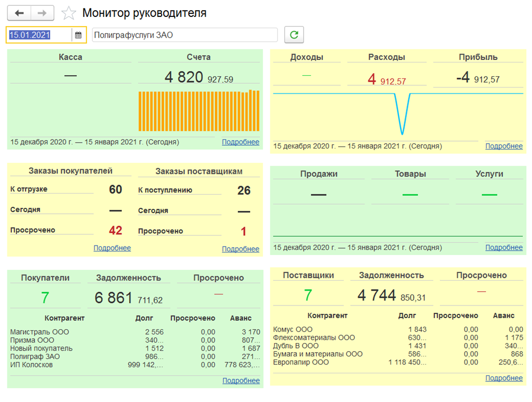Open Подробнее link in Доходы and Расходы panel

click(504, 146)
